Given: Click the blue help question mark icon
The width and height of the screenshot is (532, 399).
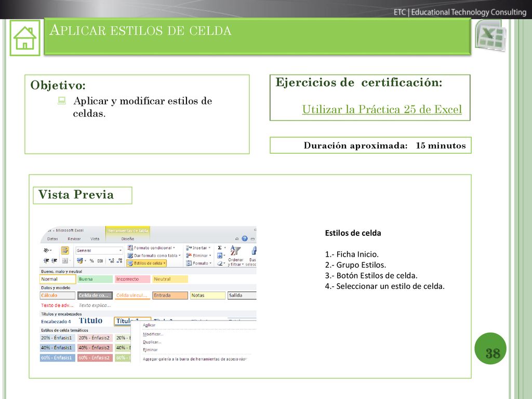Looking at the screenshot, I should click(245, 238).
